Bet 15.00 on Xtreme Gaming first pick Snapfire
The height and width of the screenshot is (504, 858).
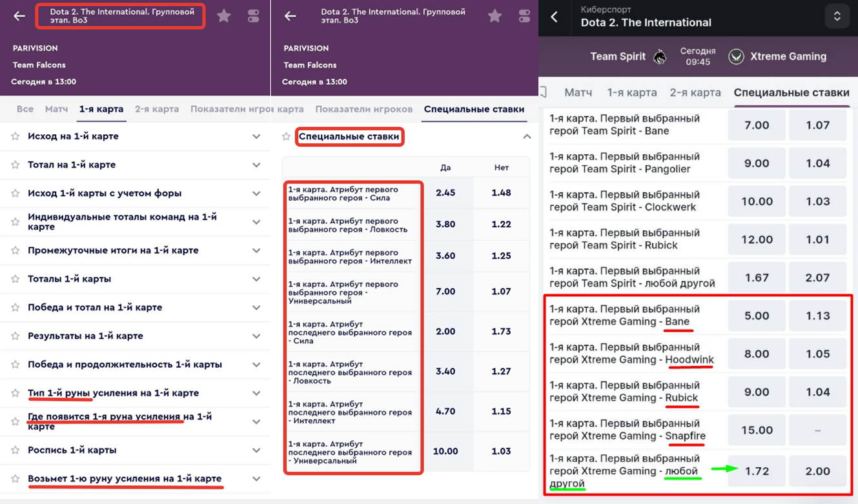[757, 430]
